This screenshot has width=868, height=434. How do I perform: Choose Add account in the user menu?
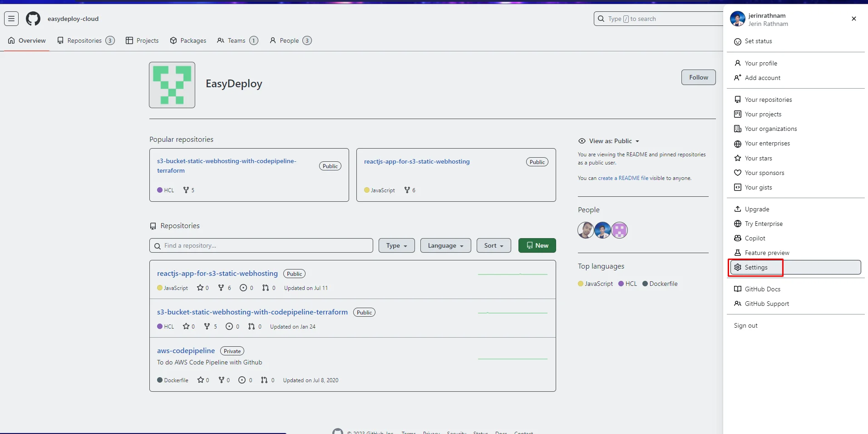click(795, 78)
